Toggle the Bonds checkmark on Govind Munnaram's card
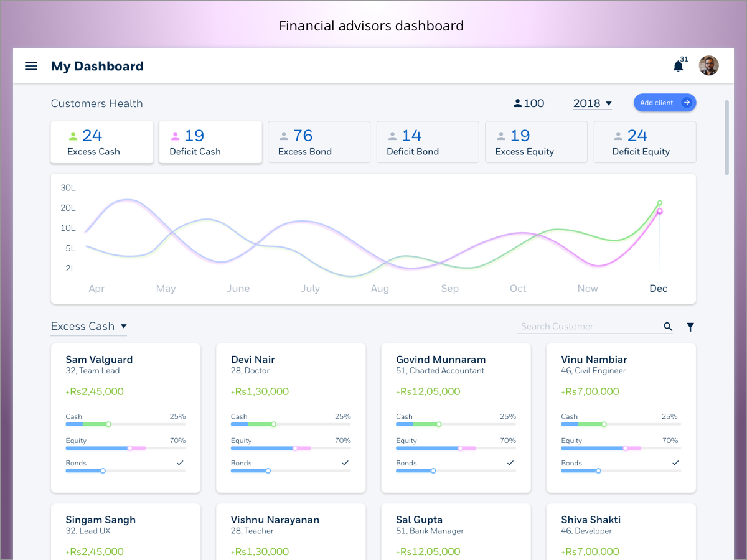The height and width of the screenshot is (560, 747). pos(510,463)
